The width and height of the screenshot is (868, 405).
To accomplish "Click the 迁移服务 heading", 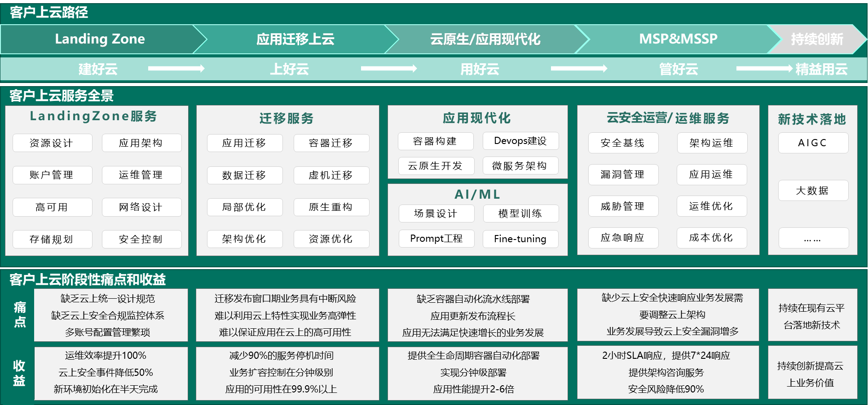I will pyautogui.click(x=286, y=118).
